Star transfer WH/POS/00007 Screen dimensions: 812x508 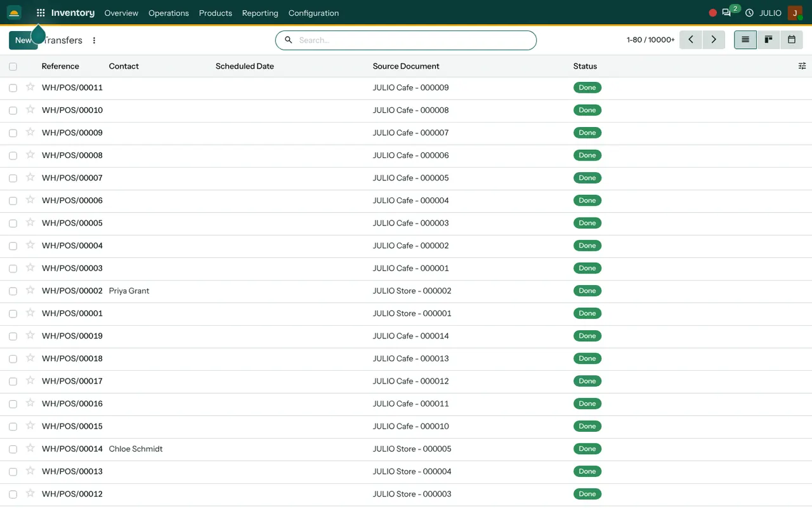click(x=30, y=177)
